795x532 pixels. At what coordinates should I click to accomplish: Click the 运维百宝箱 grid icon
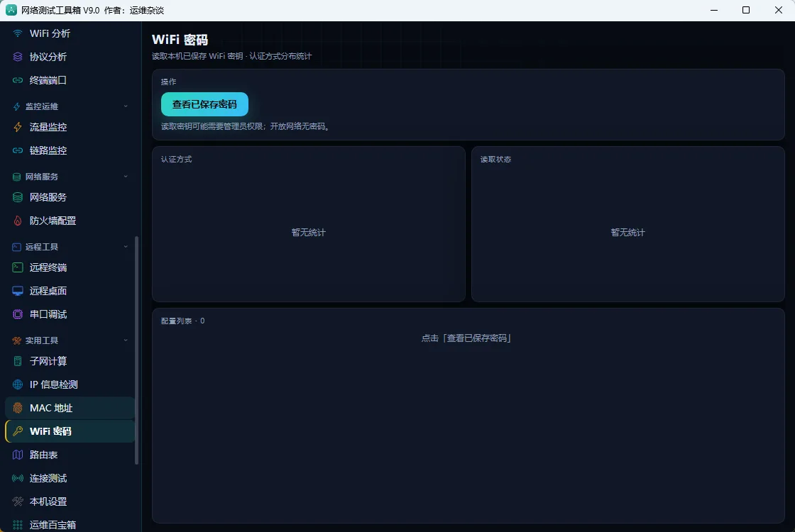click(18, 525)
